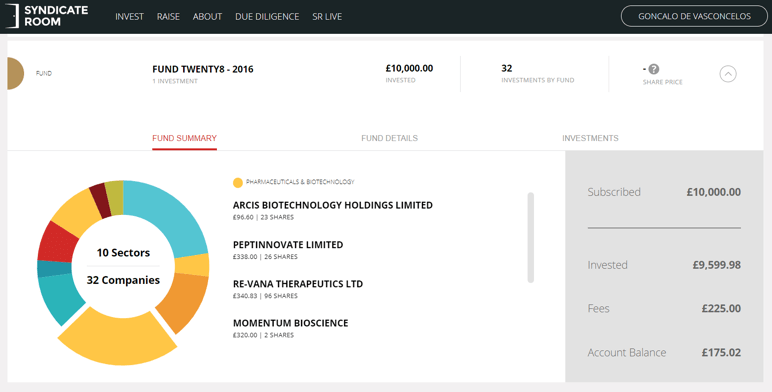Viewport: 772px width, 392px height.
Task: Open the About menu
Action: (207, 17)
